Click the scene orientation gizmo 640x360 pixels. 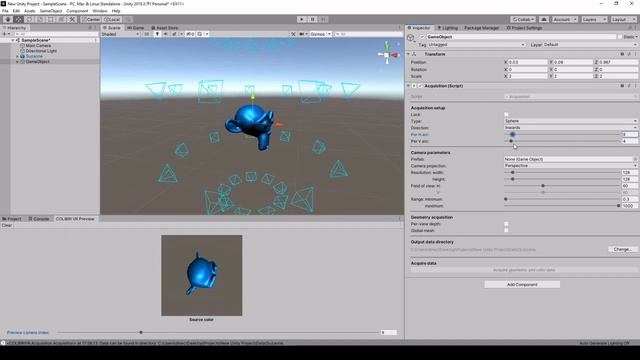pos(387,54)
